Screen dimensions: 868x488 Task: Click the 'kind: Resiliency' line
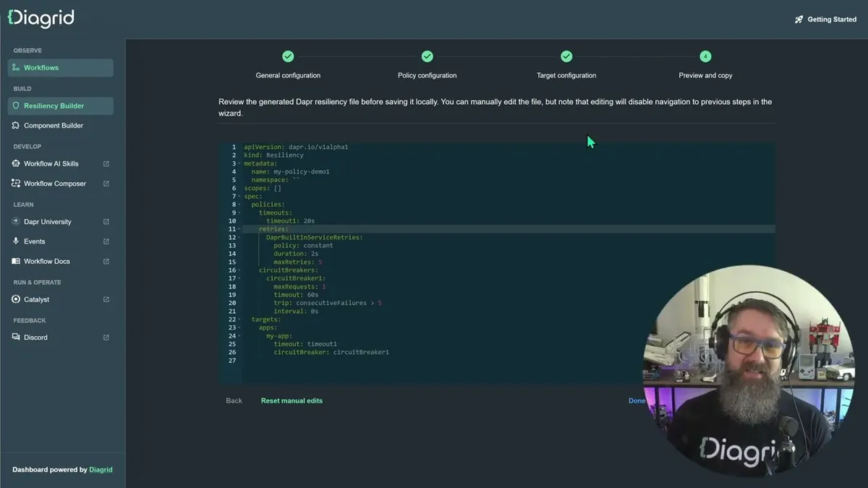273,155
